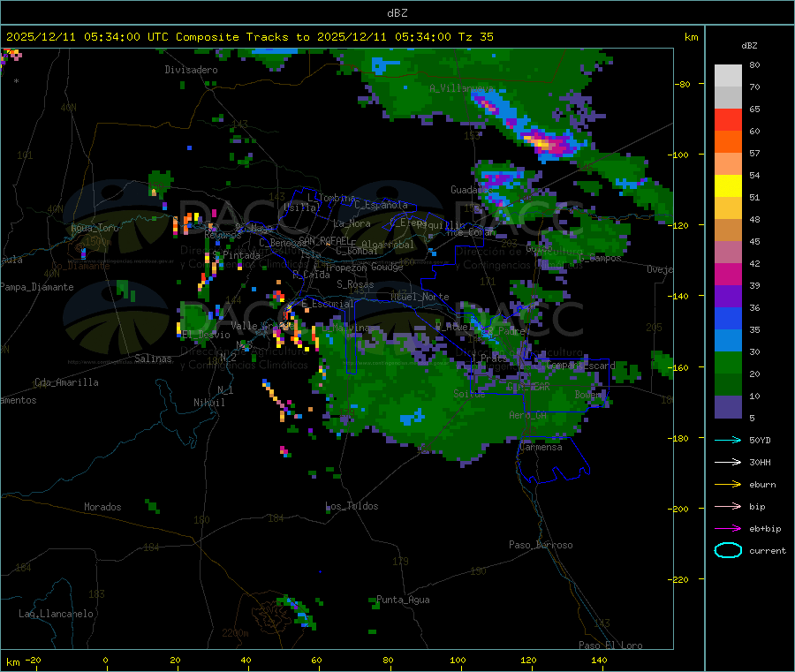The width and height of the screenshot is (795, 672).
Task: Pick the red 60–65 dBZ swatch
Action: (728, 119)
